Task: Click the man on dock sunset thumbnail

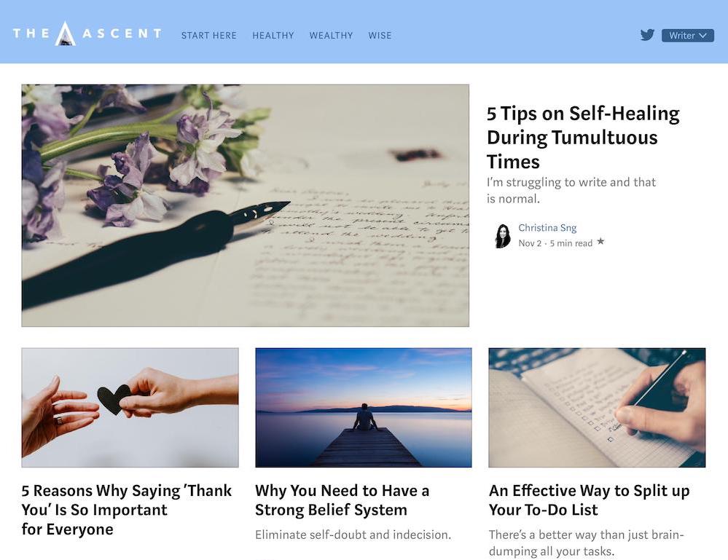Action: pyautogui.click(x=364, y=407)
